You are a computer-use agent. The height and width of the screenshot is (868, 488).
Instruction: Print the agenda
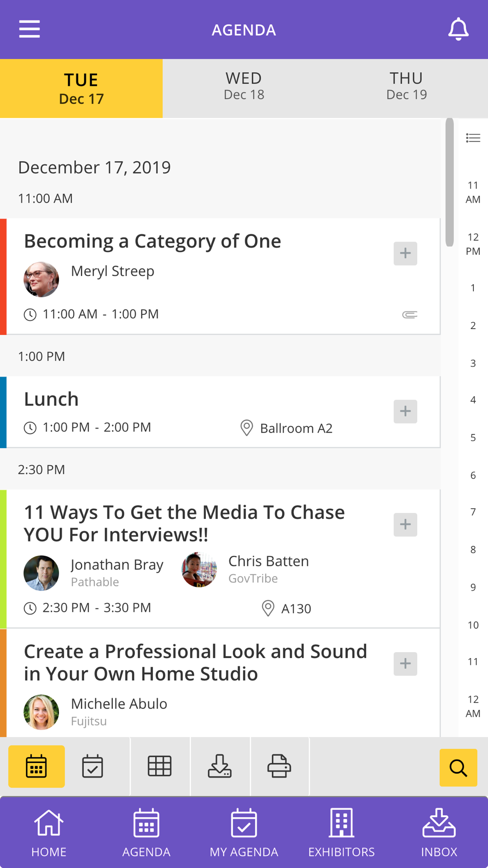[x=279, y=766]
